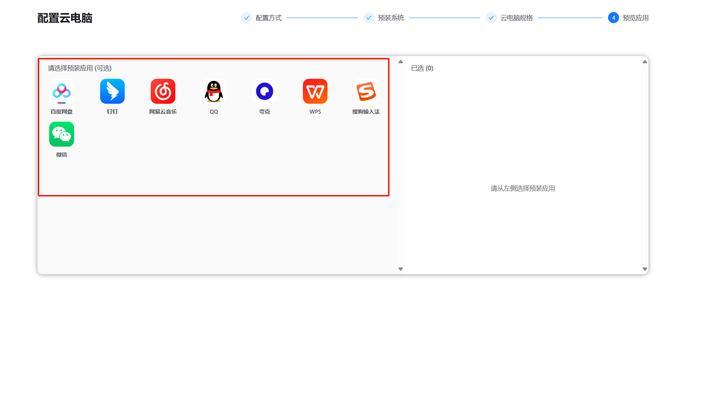The image size is (728, 400).
Task: Click app list scrollbar down arrow
Action: [x=401, y=269]
